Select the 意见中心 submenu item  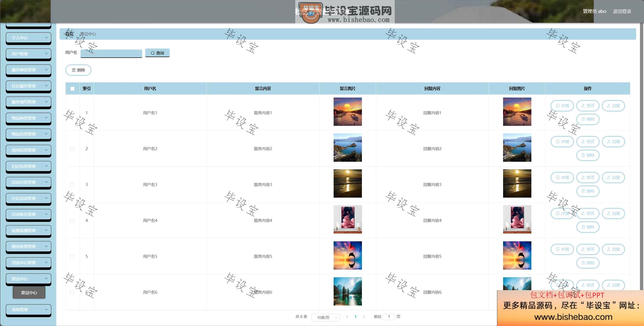(x=29, y=293)
